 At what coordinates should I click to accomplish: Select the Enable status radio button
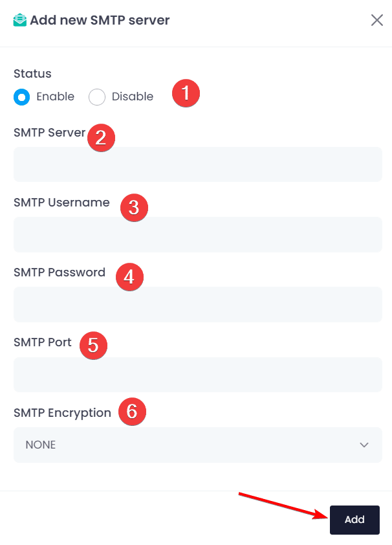tap(22, 97)
